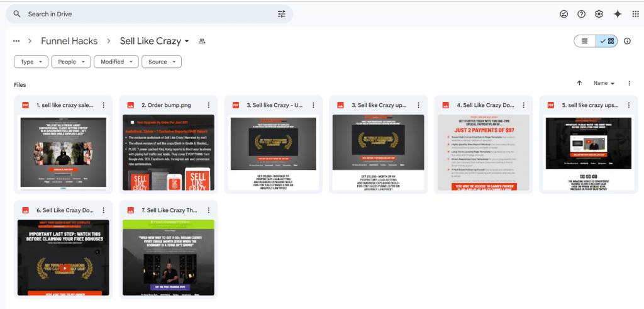Select file name '1. sell like crazy sale...'
644x309 pixels.
coord(65,105)
